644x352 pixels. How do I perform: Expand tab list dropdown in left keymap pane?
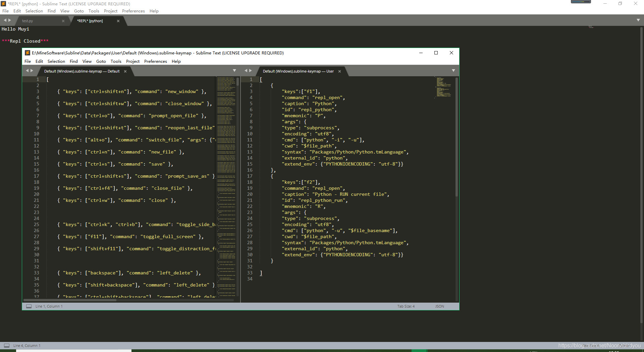(x=234, y=71)
